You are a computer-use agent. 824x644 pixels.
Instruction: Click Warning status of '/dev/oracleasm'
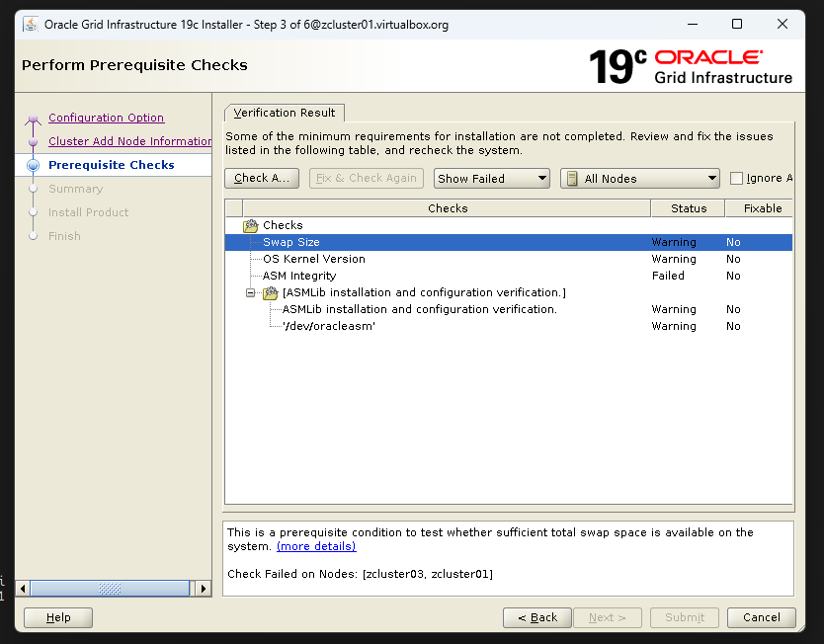[674, 326]
